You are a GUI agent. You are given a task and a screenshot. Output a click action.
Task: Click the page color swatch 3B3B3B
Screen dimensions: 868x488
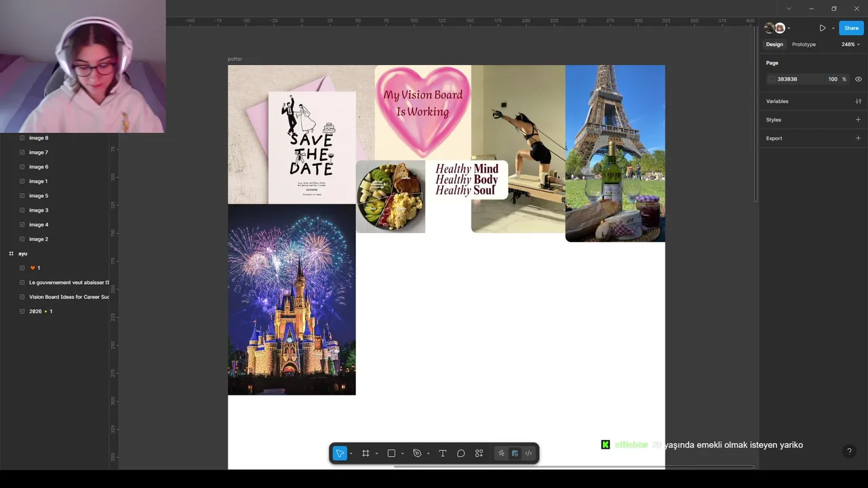point(771,79)
